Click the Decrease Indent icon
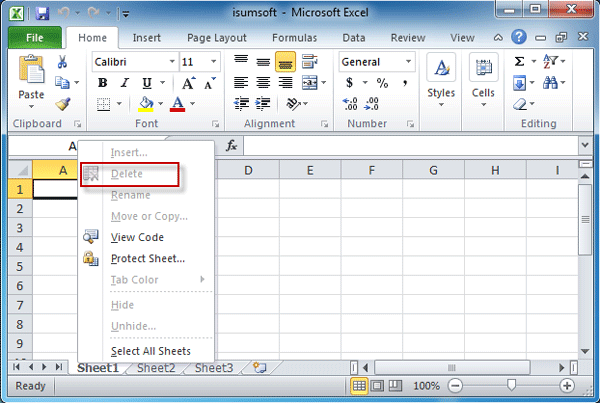The image size is (600, 403). [x=241, y=104]
